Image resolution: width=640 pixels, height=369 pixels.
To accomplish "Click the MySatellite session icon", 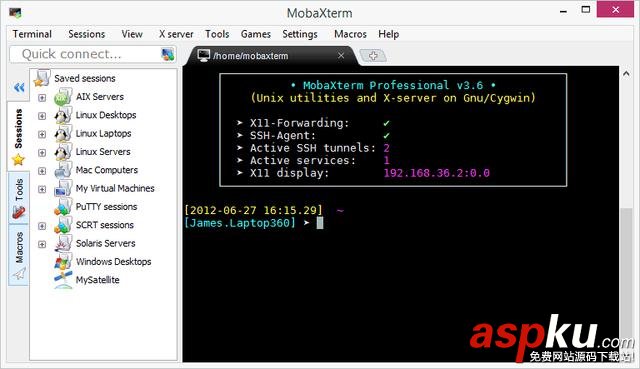I will (63, 280).
